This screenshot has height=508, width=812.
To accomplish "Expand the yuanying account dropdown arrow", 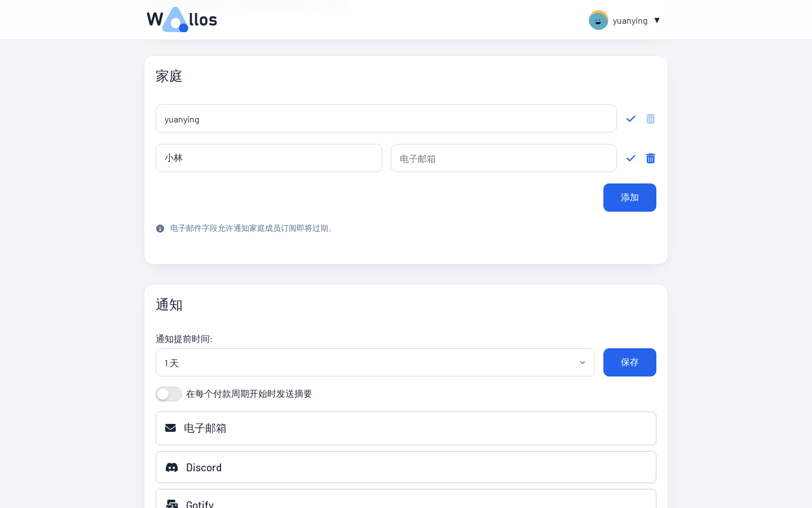I will (x=657, y=20).
